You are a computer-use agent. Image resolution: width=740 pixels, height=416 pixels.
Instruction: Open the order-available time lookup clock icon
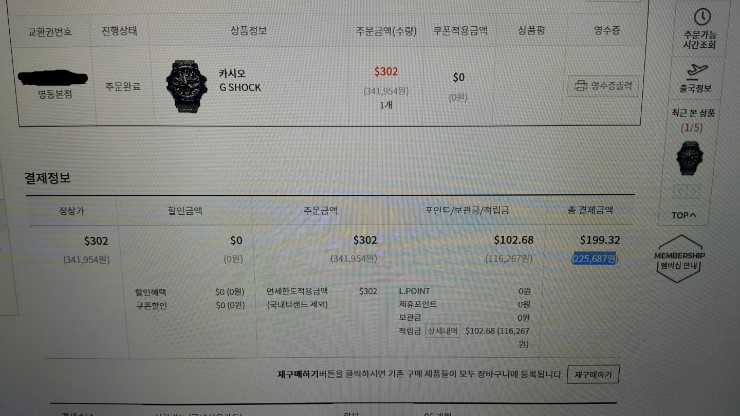702,17
